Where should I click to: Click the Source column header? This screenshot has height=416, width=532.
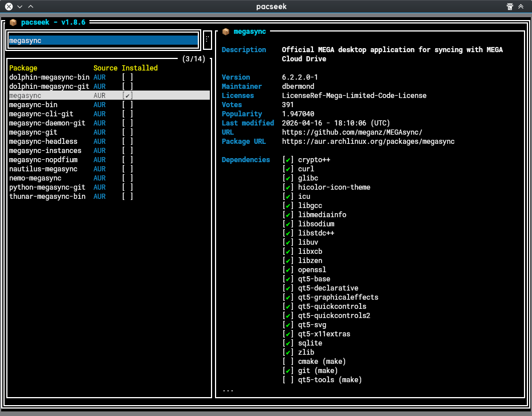click(105, 68)
